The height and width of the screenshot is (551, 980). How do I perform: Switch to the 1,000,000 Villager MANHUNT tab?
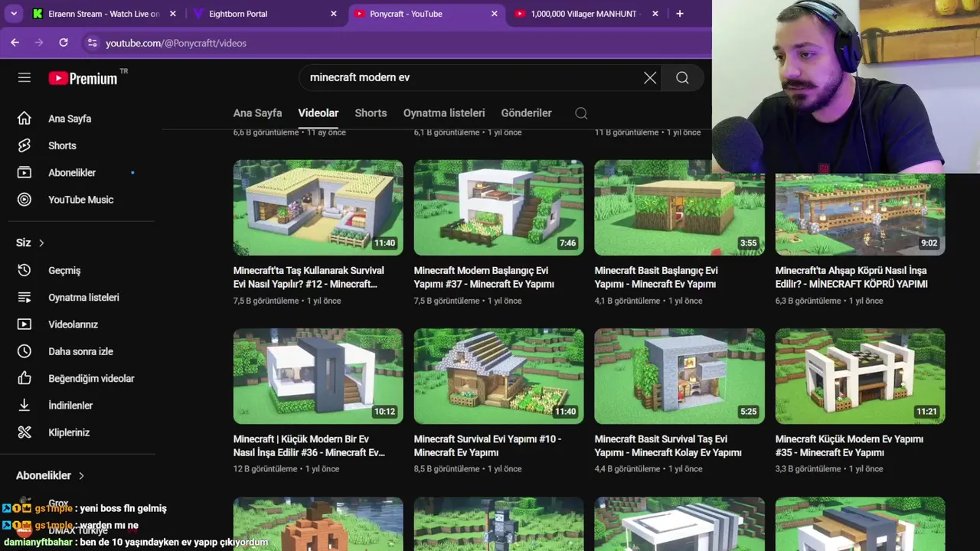(x=585, y=14)
